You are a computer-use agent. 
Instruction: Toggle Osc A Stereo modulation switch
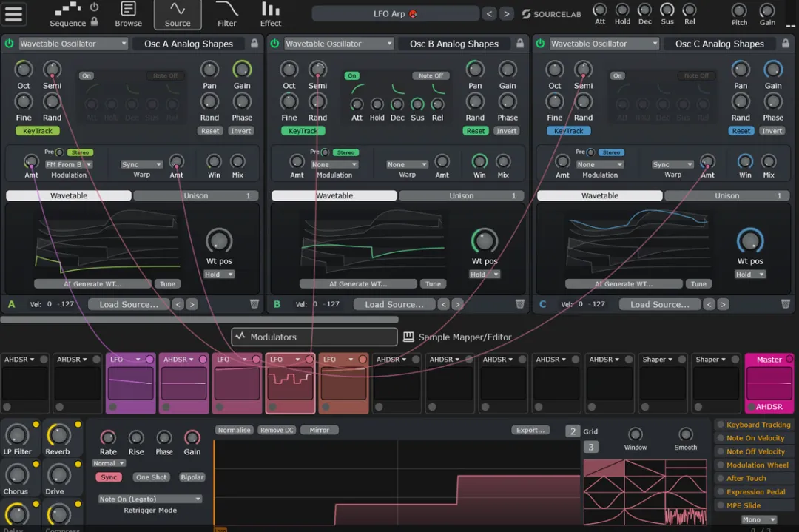80,152
